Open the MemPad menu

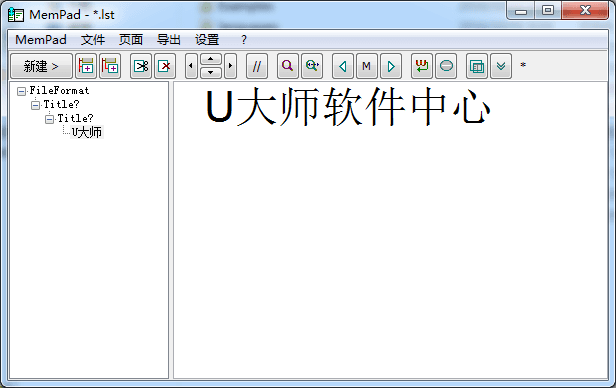click(41, 40)
